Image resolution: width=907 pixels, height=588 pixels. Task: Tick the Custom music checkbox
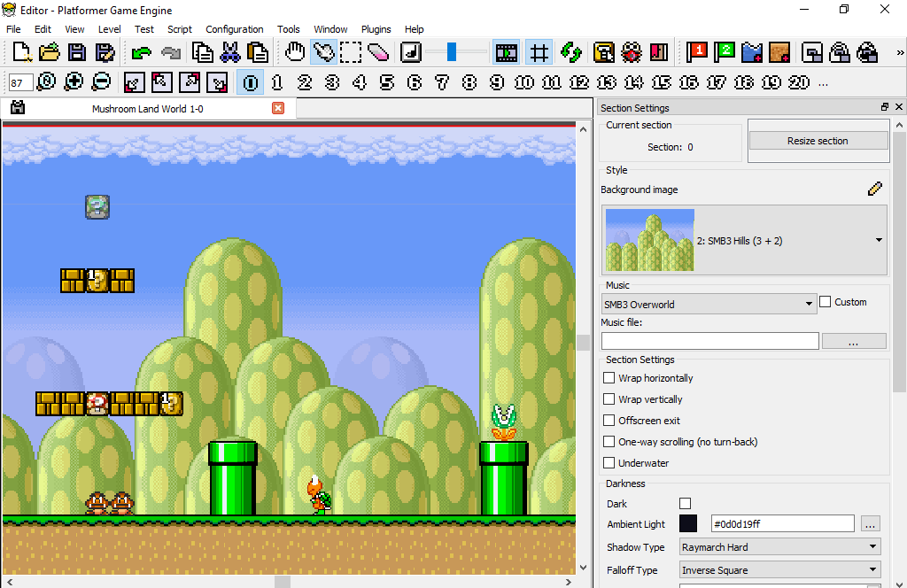tap(826, 302)
